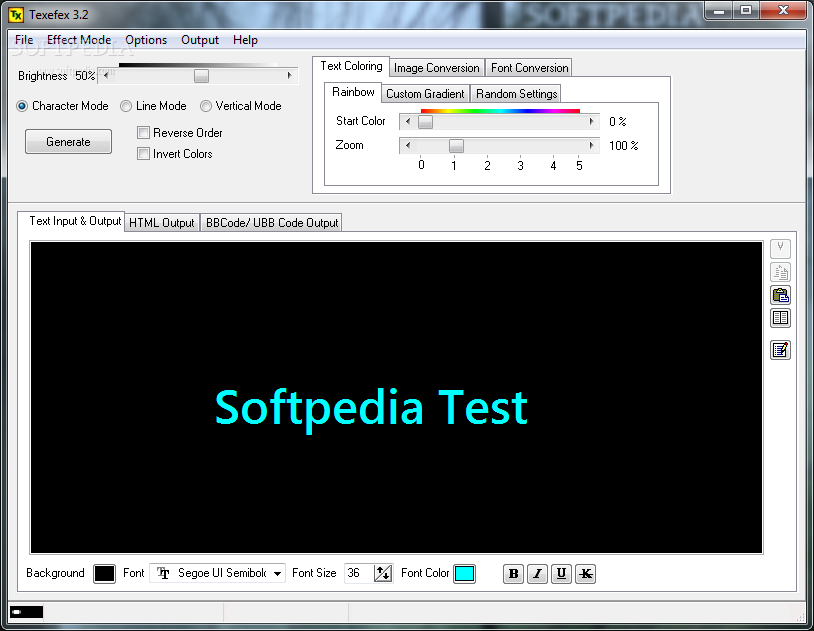Open the Effect Mode menu
814x631 pixels.
coord(79,40)
